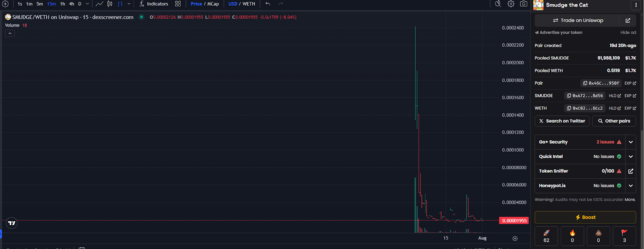Image resolution: width=644 pixels, height=249 pixels.
Task: Copy the Pair address 0x46C...950f
Action: coord(601,83)
